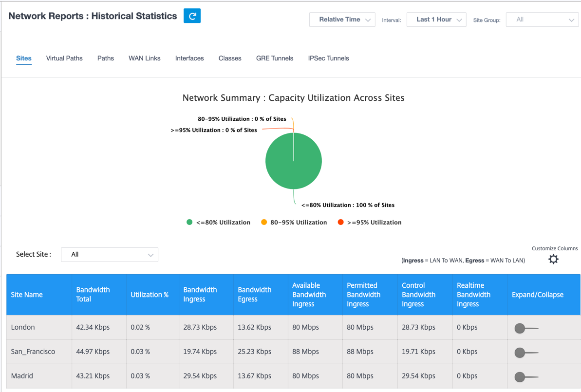Select the Madrid site name cell
This screenshot has width=581, height=392.
39,376
